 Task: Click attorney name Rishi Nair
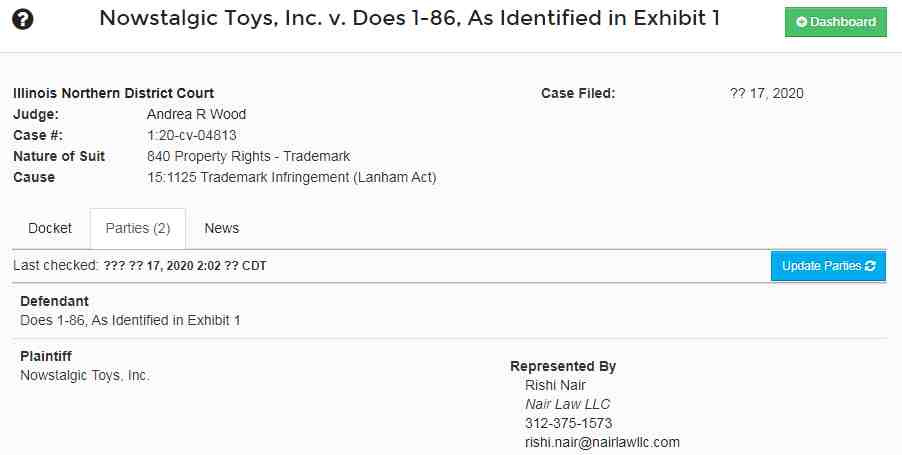click(x=555, y=385)
